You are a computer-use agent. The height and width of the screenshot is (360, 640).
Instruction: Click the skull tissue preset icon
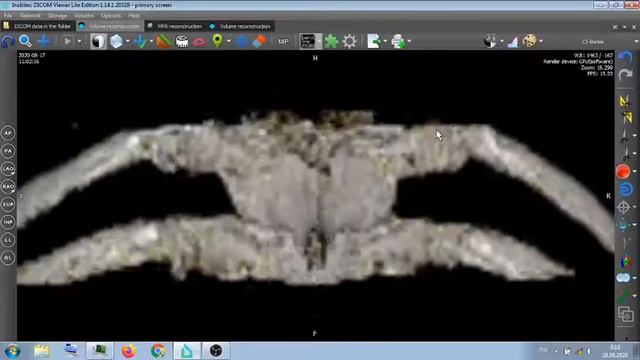point(530,41)
